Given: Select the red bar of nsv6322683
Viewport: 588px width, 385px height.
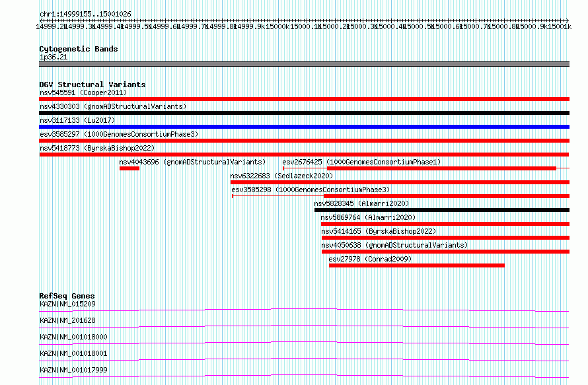Looking at the screenshot, I should pos(400,182).
